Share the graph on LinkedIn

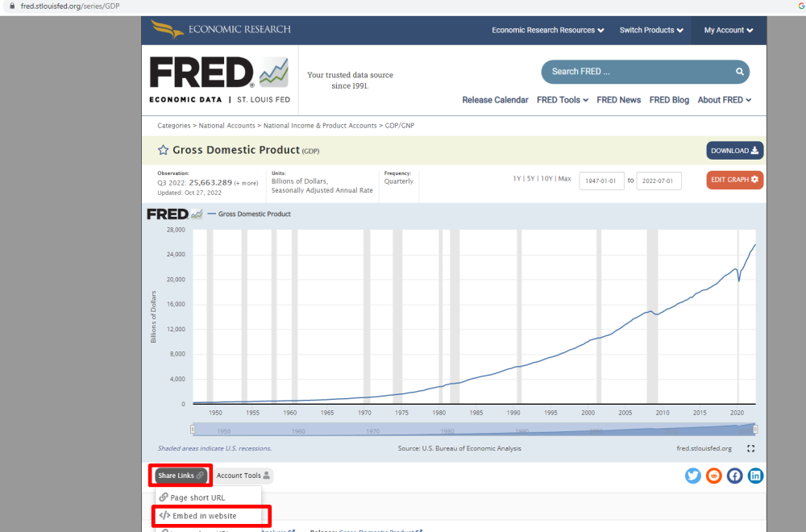click(x=755, y=476)
